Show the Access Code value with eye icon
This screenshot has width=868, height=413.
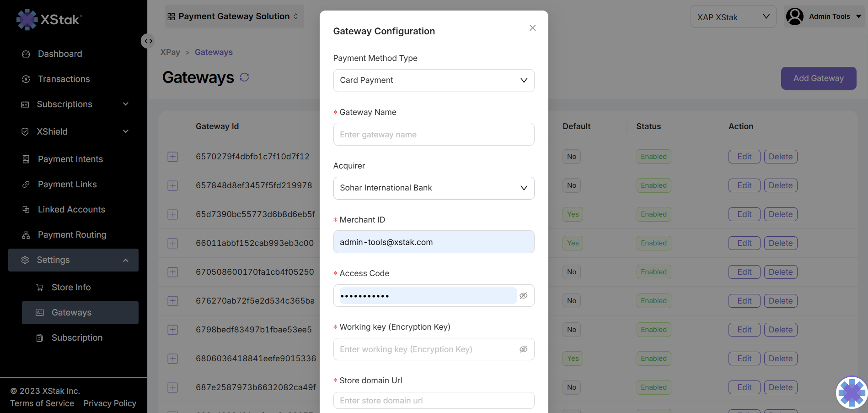coord(523,296)
